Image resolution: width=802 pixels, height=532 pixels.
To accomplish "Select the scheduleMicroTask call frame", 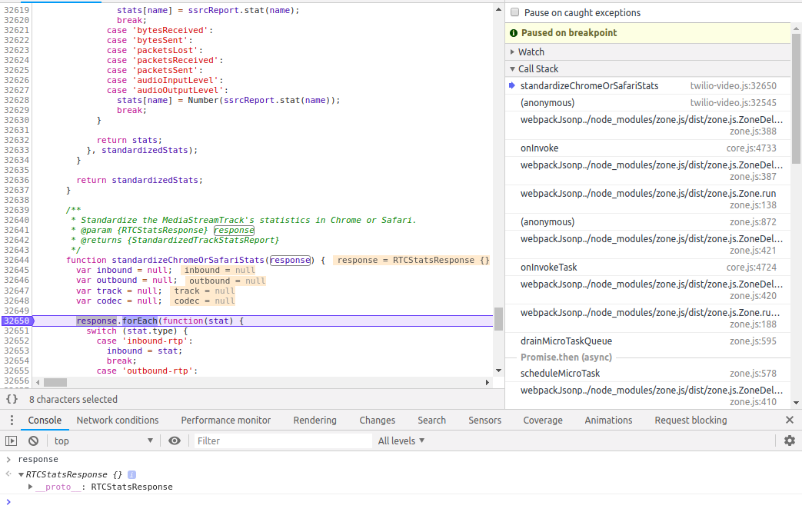I will point(647,374).
